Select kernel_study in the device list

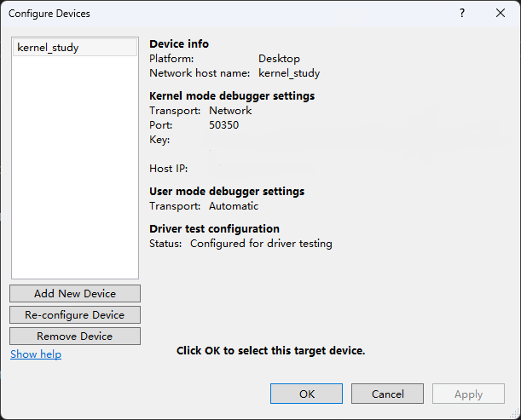click(49, 48)
